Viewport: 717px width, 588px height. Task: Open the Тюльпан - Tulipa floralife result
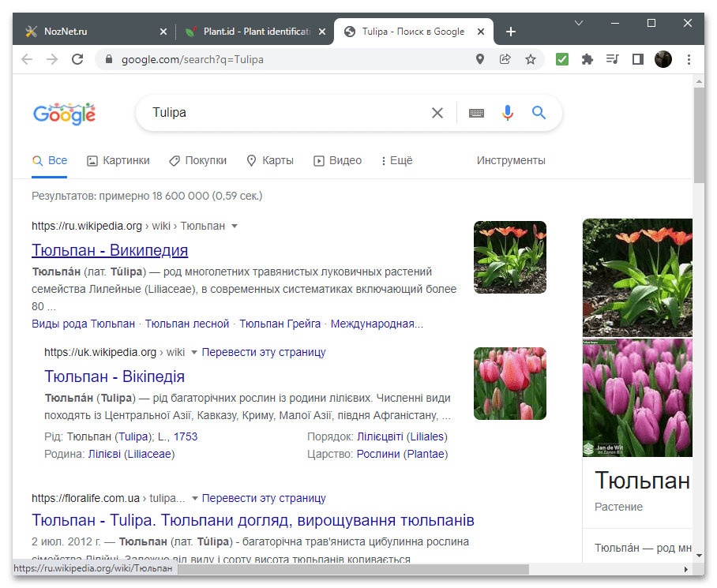coord(253,520)
